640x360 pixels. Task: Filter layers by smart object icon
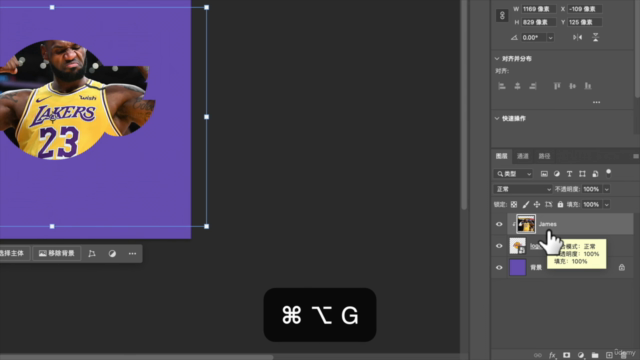(x=595, y=174)
